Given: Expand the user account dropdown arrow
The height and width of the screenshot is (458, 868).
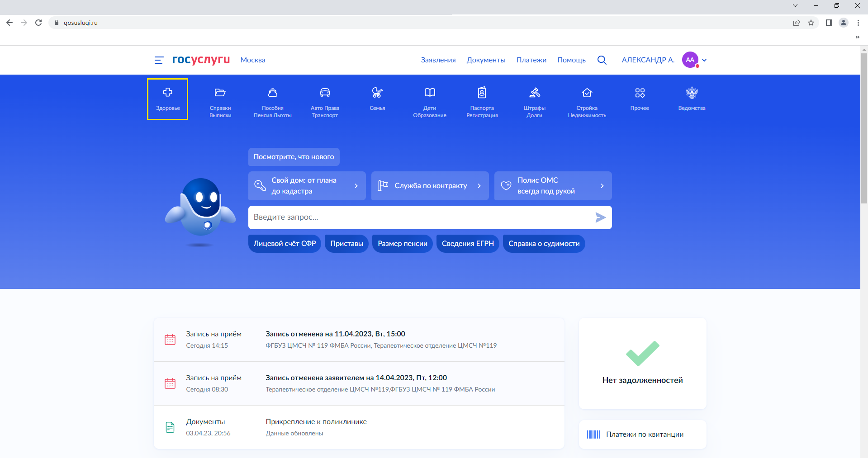Looking at the screenshot, I should (x=704, y=60).
